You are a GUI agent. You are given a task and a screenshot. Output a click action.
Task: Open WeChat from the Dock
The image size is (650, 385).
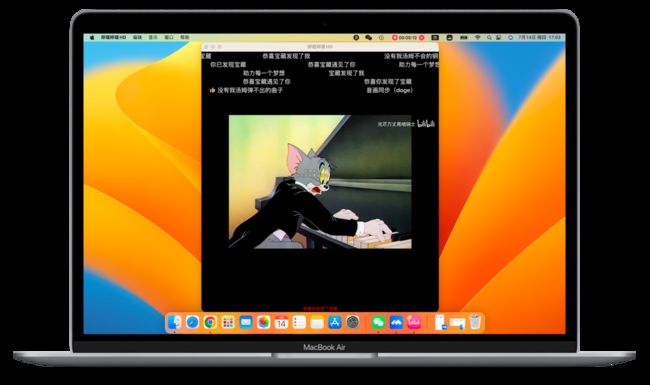click(378, 322)
